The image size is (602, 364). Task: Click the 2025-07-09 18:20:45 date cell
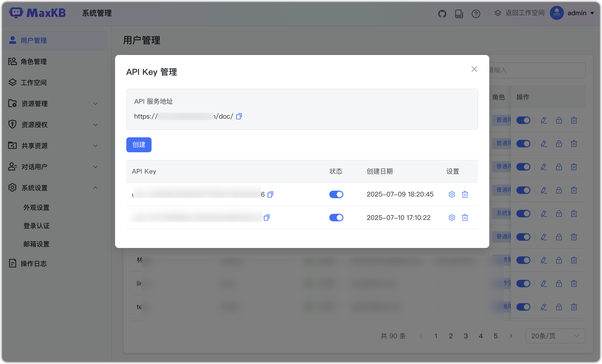400,194
